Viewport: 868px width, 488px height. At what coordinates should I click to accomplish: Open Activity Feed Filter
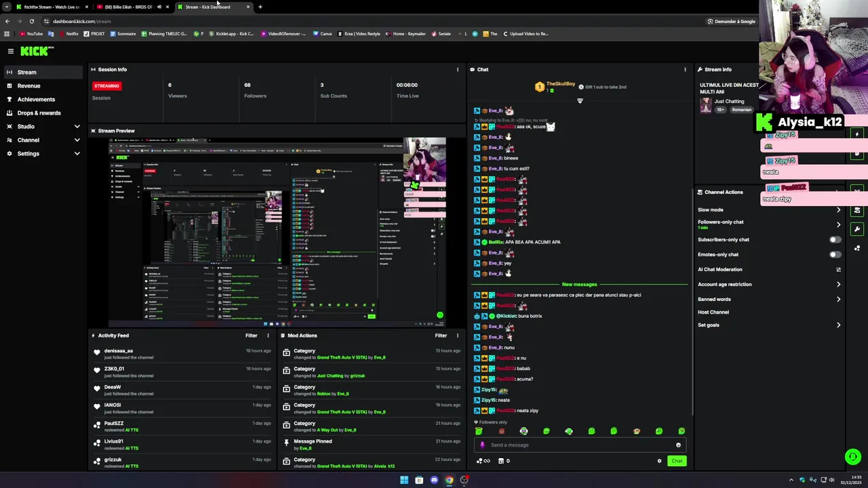tap(251, 335)
